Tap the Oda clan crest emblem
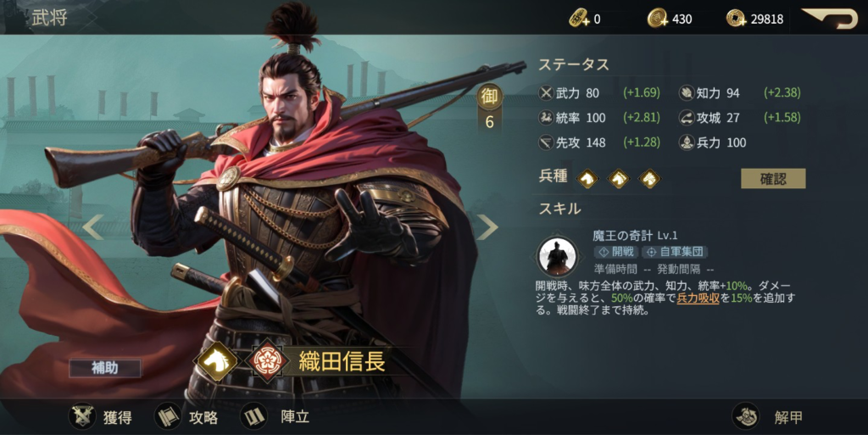Screen dimensions: 868x435 [x=268, y=361]
